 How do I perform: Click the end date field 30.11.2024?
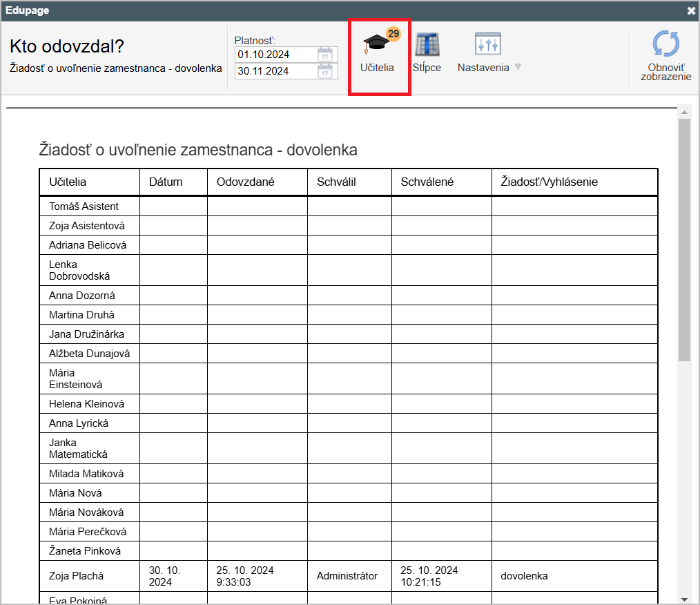(x=275, y=71)
